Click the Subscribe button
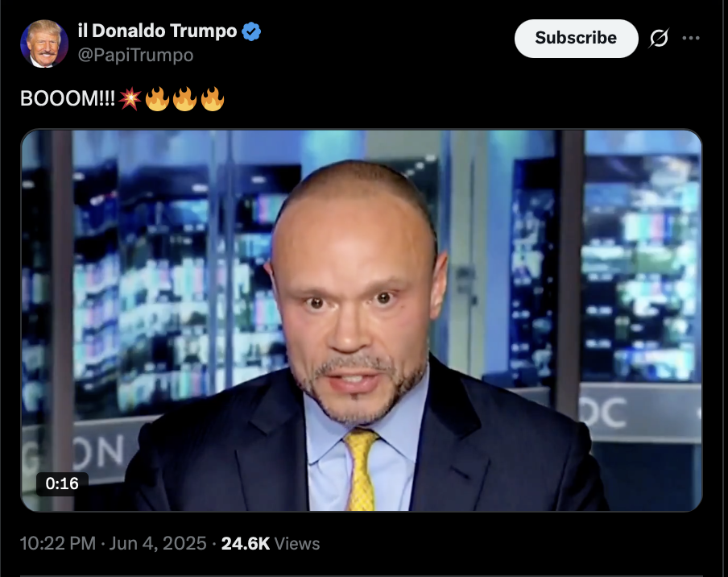 576,38
